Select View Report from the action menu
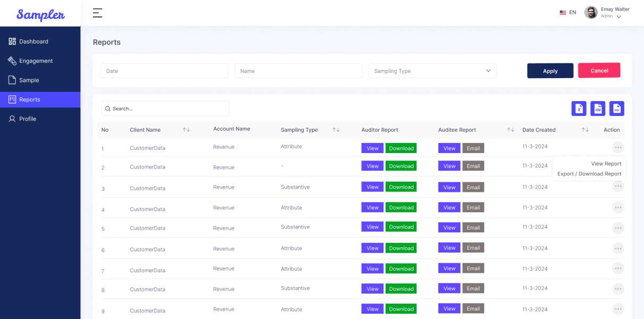 tap(606, 164)
